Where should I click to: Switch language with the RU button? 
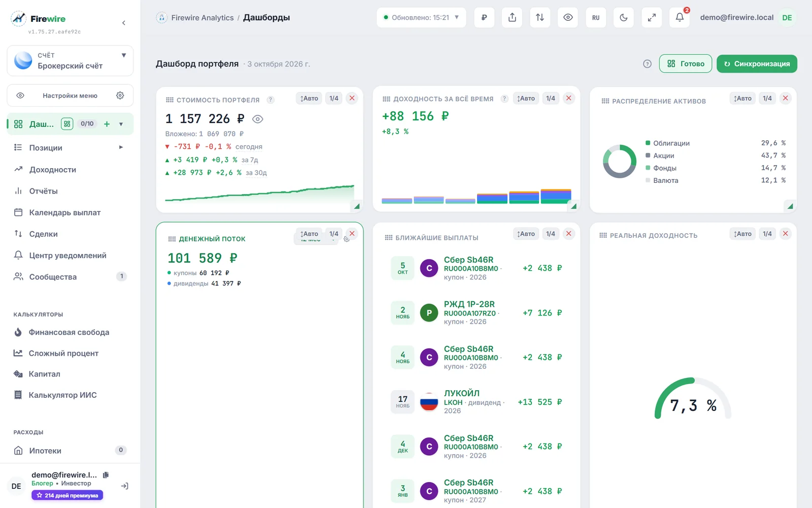pos(596,18)
